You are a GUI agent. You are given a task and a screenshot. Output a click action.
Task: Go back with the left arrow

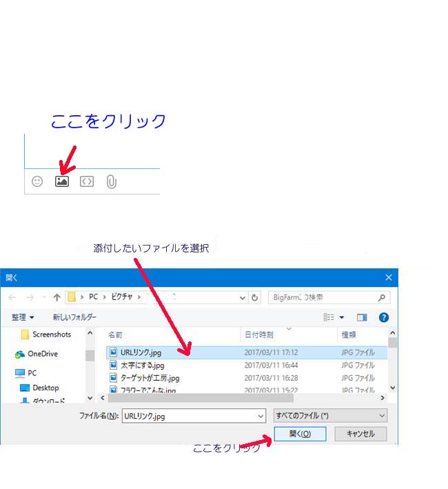pyautogui.click(x=12, y=297)
